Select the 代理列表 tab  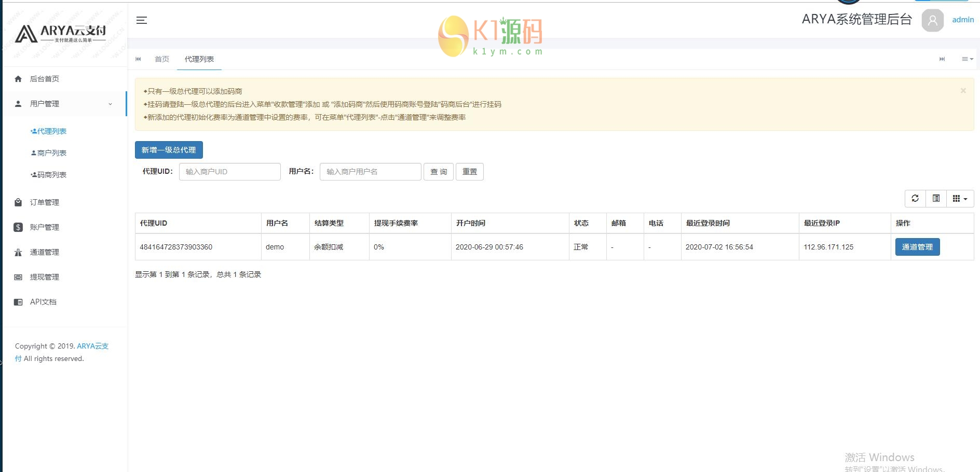click(199, 59)
